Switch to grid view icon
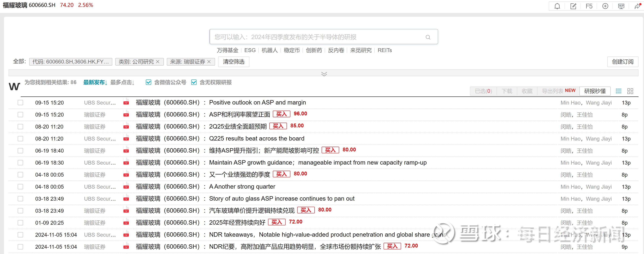This screenshot has width=644, height=254. 630,91
